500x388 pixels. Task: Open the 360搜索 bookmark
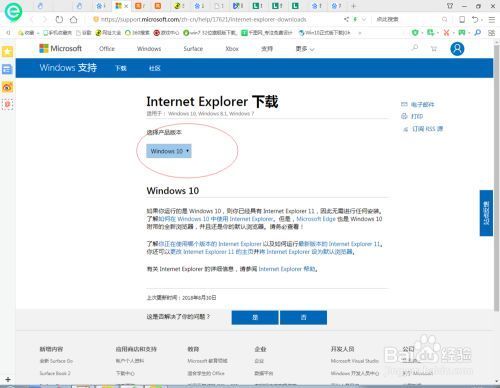[137, 32]
